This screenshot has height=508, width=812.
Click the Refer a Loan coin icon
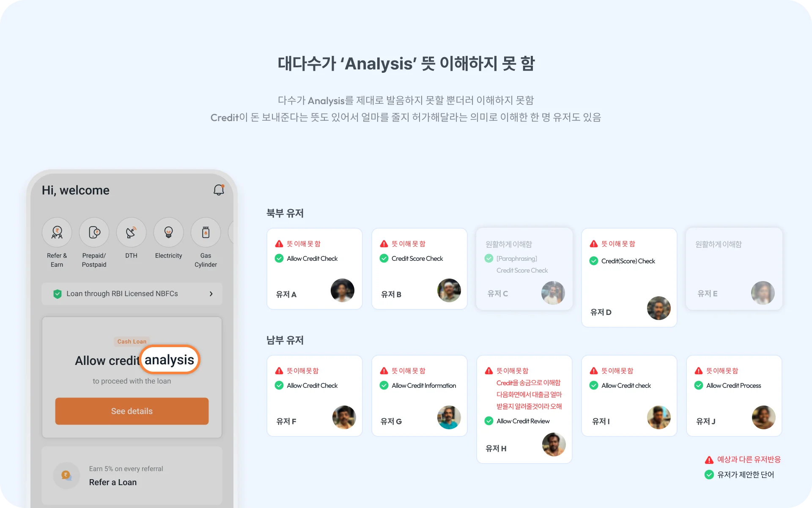[66, 475]
